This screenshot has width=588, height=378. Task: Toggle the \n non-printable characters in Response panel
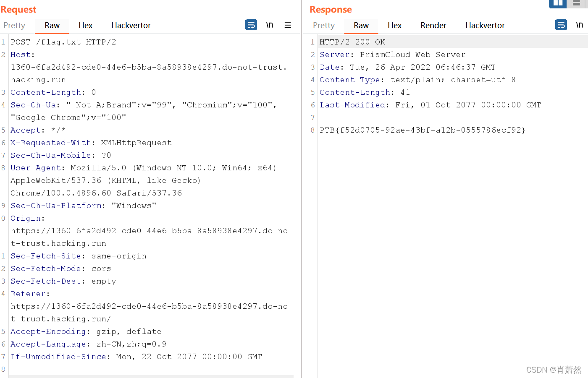[x=580, y=25]
